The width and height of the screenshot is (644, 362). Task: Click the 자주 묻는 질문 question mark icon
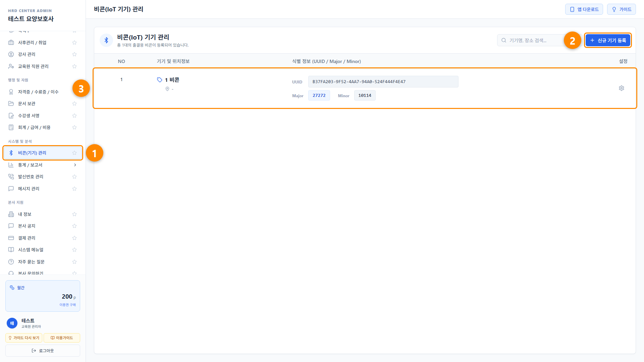point(11,262)
